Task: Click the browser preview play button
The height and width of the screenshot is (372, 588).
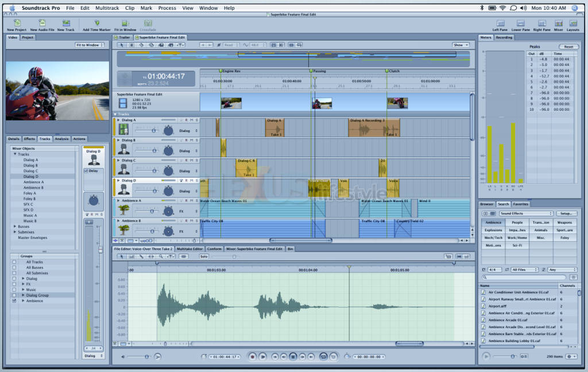Action: 486,356
